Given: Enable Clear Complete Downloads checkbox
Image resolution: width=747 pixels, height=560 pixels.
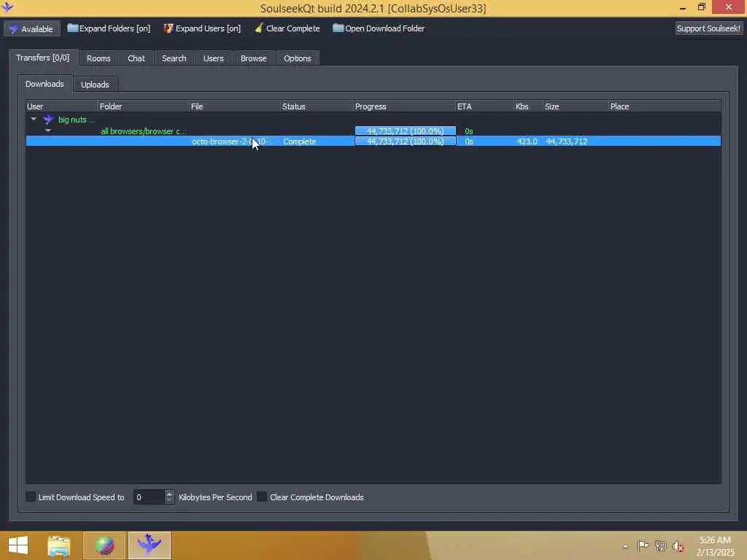Looking at the screenshot, I should pyautogui.click(x=262, y=497).
